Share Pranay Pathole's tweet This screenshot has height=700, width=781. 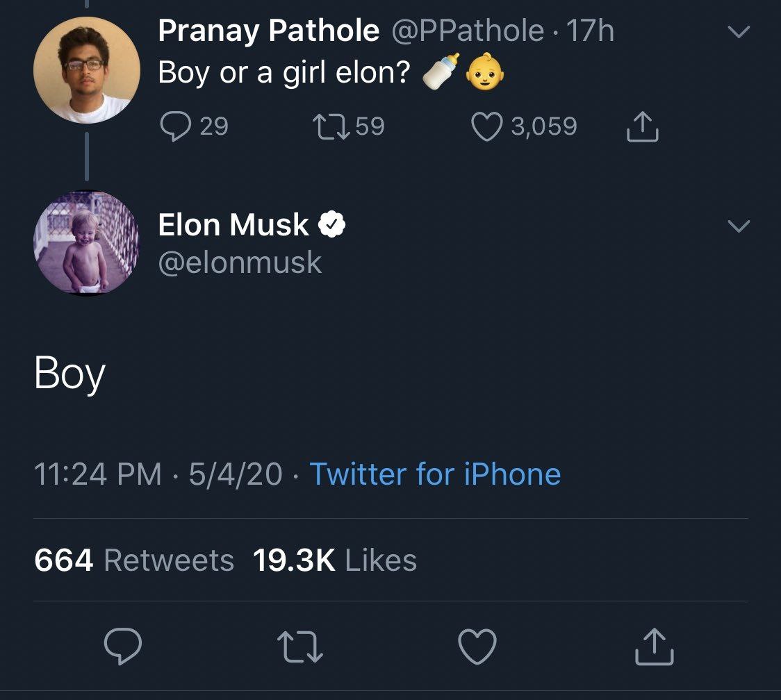642,126
